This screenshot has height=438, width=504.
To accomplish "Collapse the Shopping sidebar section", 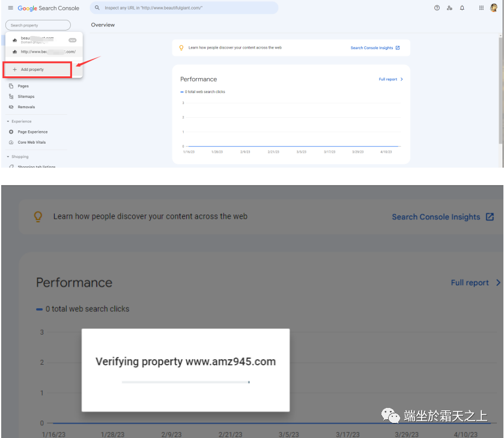I will 8,157.
